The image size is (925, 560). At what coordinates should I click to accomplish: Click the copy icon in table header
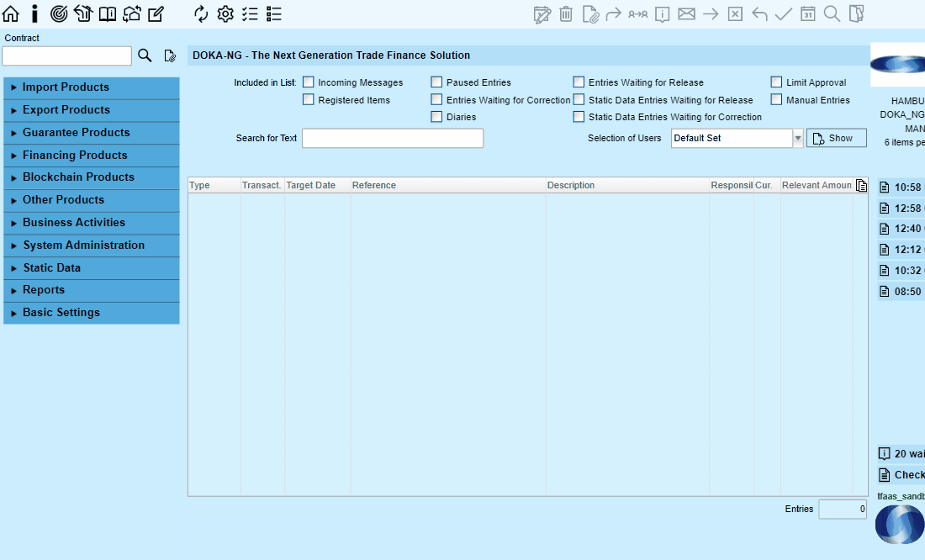click(861, 185)
